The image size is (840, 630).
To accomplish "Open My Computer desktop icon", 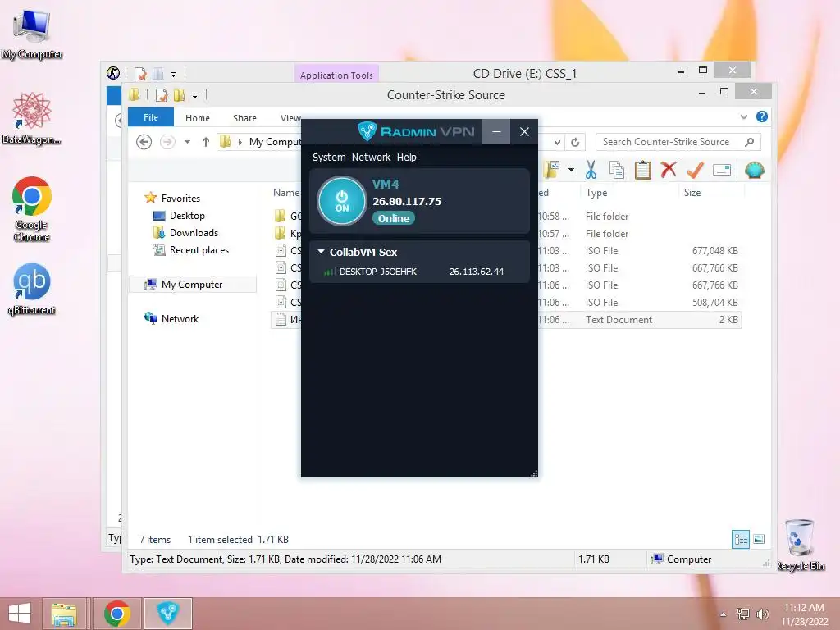I will pyautogui.click(x=32, y=34).
